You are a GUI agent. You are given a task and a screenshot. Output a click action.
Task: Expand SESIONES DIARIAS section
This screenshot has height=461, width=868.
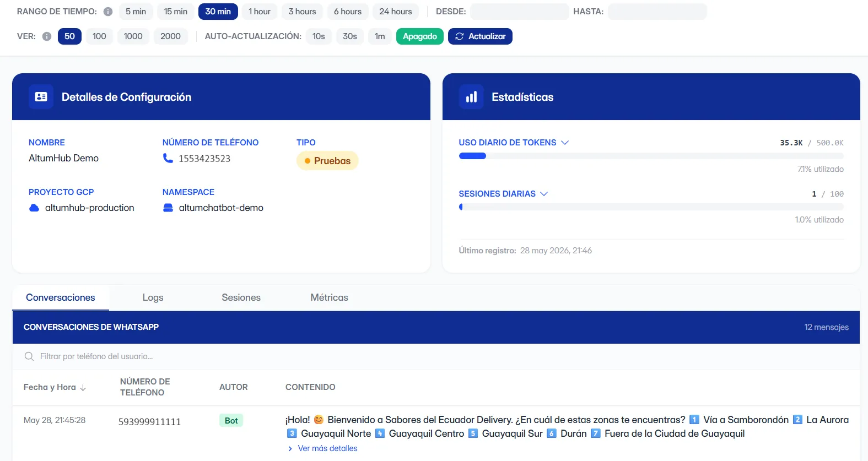click(x=503, y=194)
